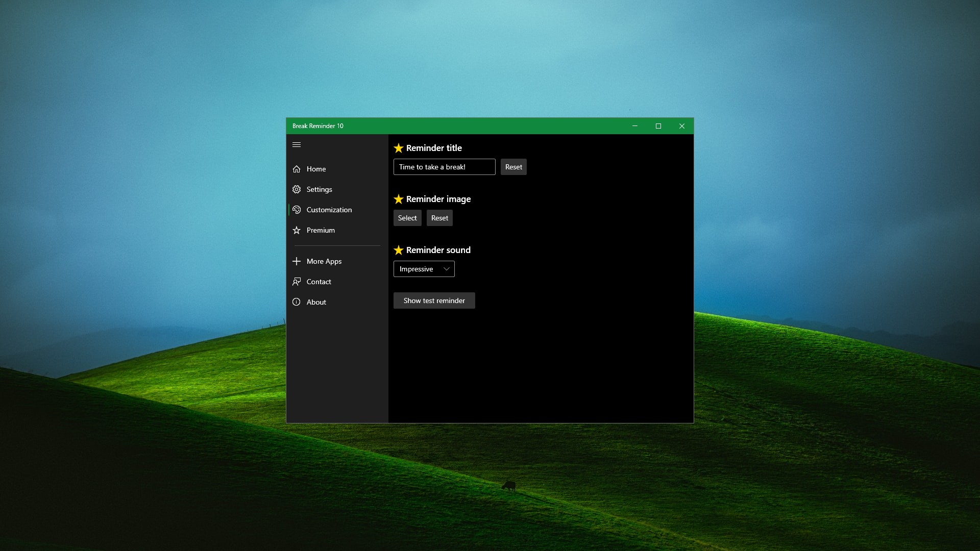The height and width of the screenshot is (551, 980).
Task: Maximize the Break Reminder 10 window
Action: tap(658, 126)
